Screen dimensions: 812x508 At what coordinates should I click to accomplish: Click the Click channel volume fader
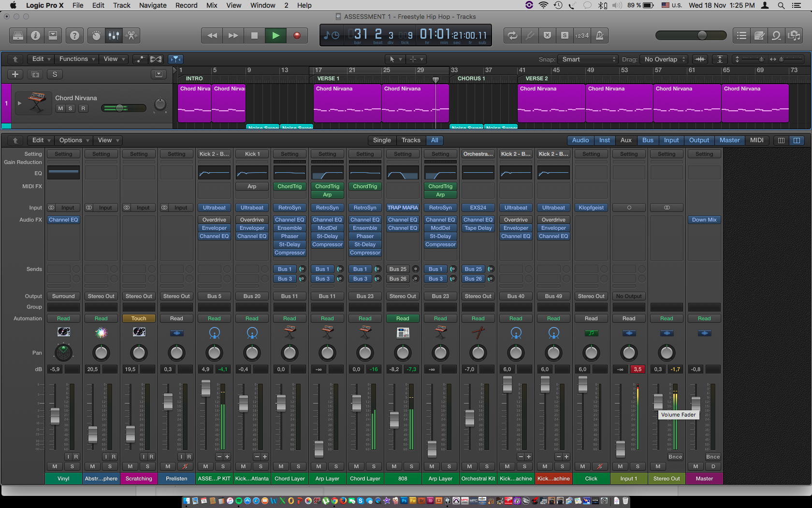tap(583, 385)
